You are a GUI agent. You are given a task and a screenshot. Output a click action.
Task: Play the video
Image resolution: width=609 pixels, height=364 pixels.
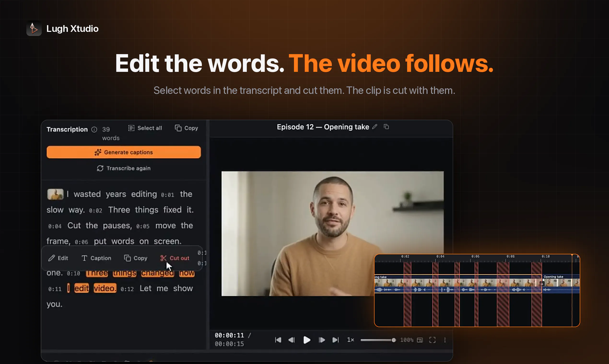[x=307, y=340]
